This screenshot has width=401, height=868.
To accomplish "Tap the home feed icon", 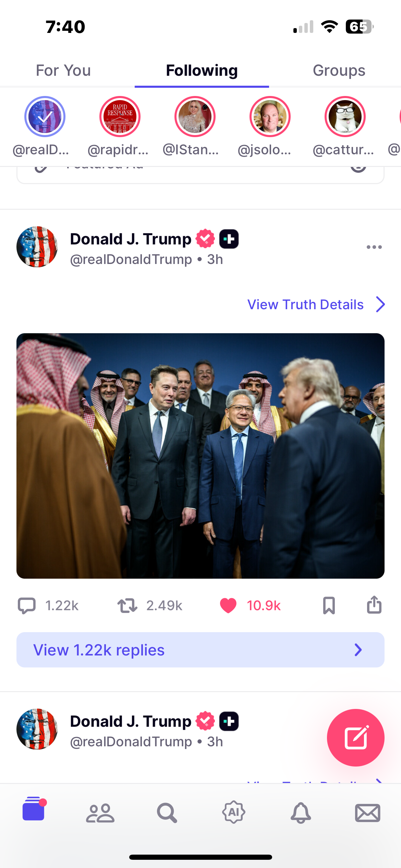I will tap(34, 809).
